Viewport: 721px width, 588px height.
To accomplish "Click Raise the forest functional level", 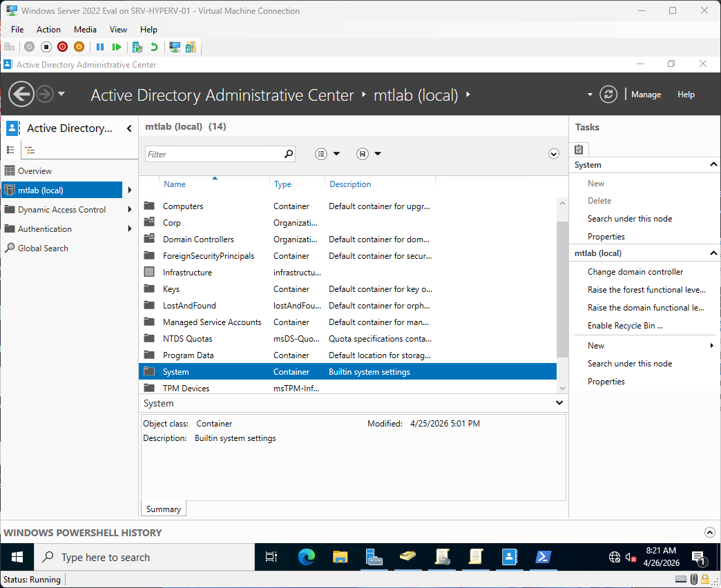I will 646,290.
